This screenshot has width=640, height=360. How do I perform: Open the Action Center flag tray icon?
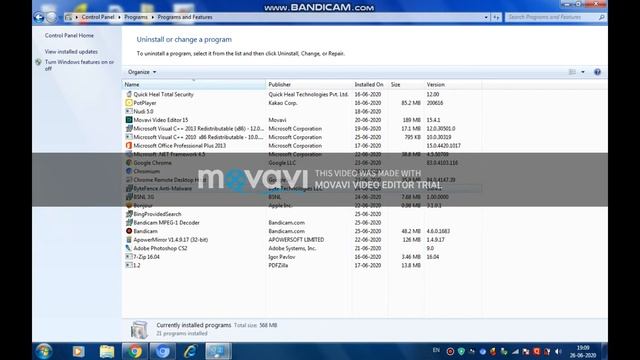pos(526,351)
